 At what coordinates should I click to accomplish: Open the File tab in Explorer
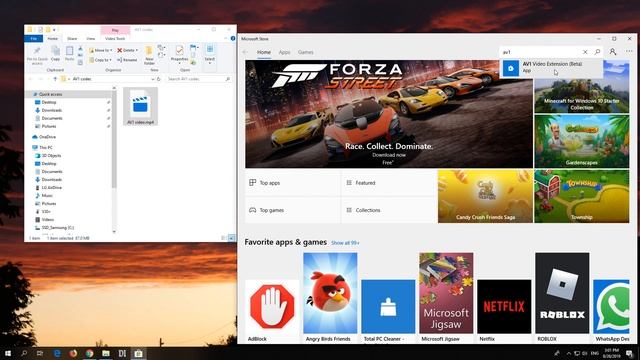point(34,38)
